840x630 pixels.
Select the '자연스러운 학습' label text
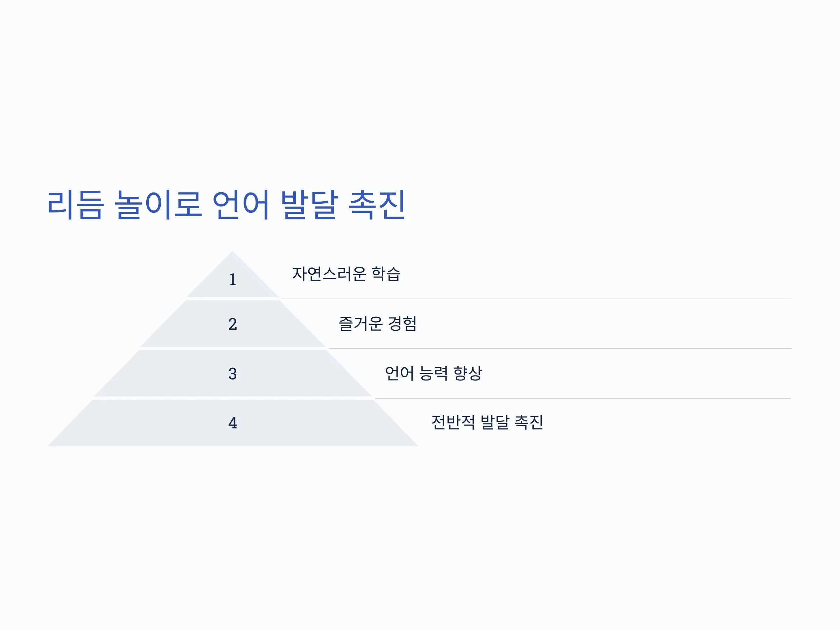point(346,273)
